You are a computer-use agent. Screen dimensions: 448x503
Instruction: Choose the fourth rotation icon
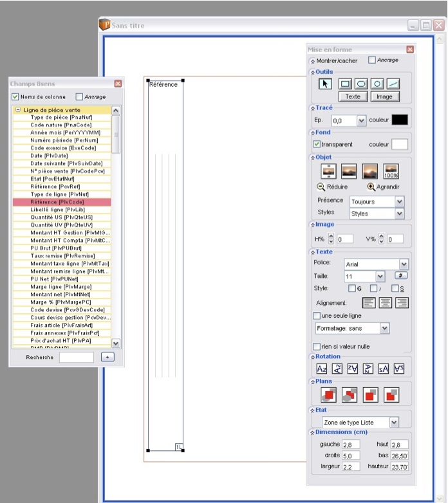(368, 369)
